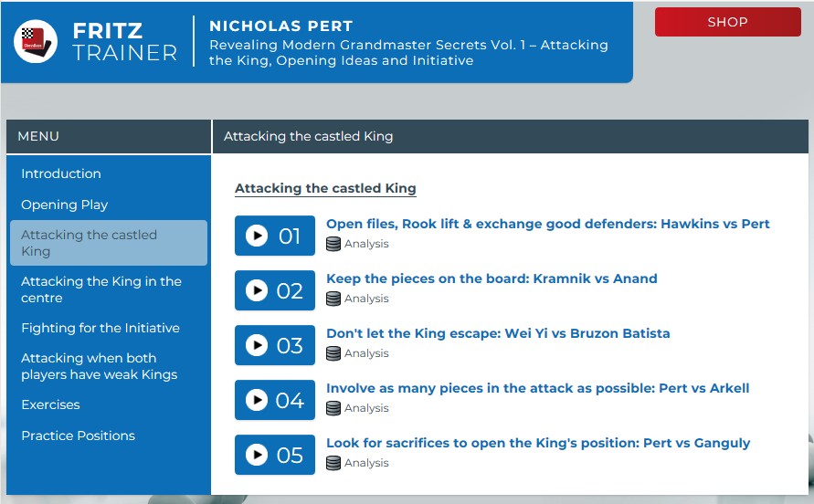Play video 05 Pert vs Ganguly
Viewport: 814px width, 504px height.
[275, 456]
